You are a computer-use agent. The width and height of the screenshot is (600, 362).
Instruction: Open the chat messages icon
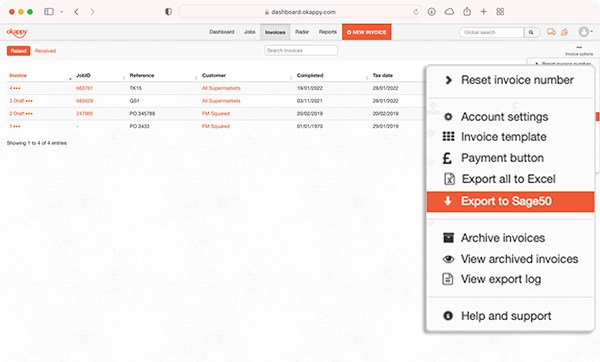pos(551,32)
